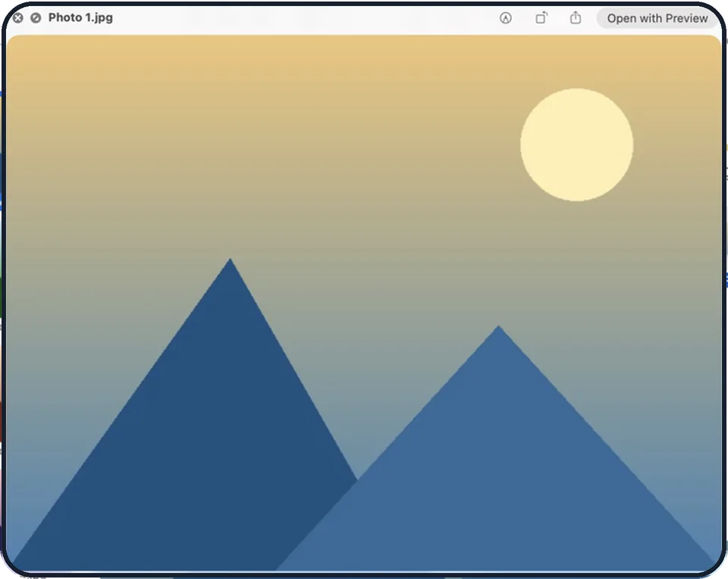This screenshot has width=728, height=579.
Task: Close the Quick Look preview window
Action: click(x=17, y=18)
